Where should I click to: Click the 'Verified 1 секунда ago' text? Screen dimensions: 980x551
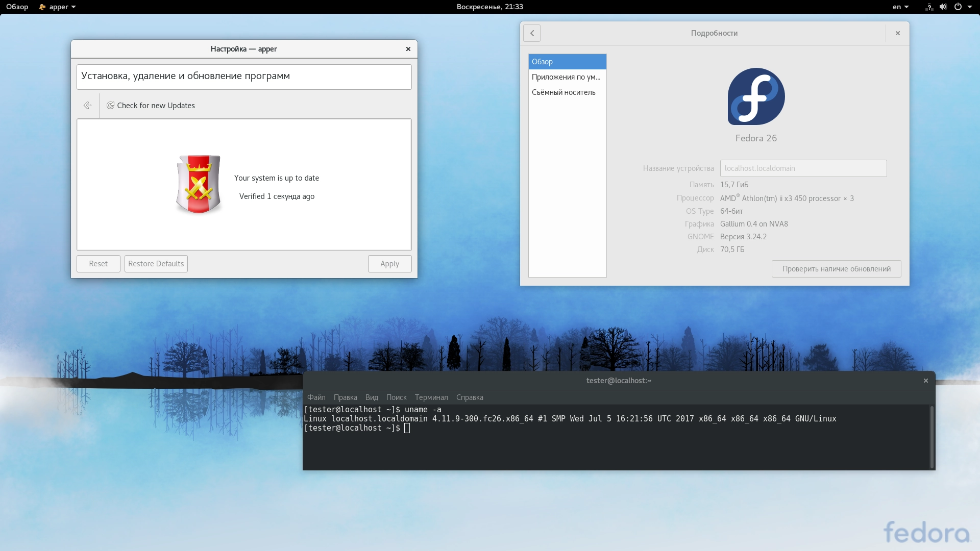tap(277, 196)
